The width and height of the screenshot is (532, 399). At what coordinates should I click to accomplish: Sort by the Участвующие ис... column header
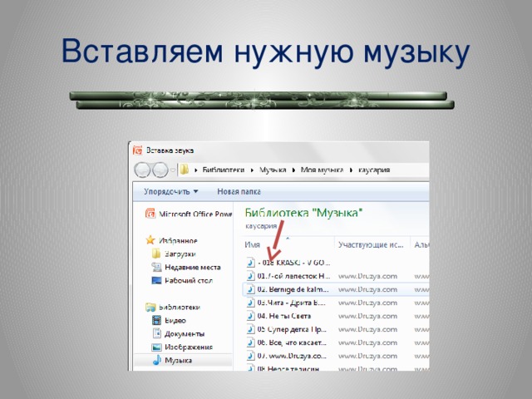372,244
